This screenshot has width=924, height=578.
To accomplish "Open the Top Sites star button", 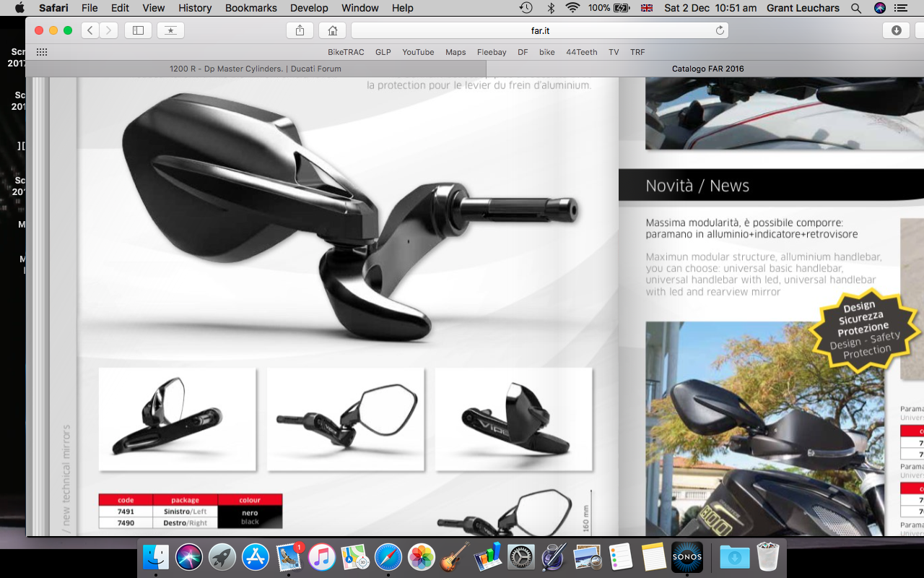I will pos(170,30).
